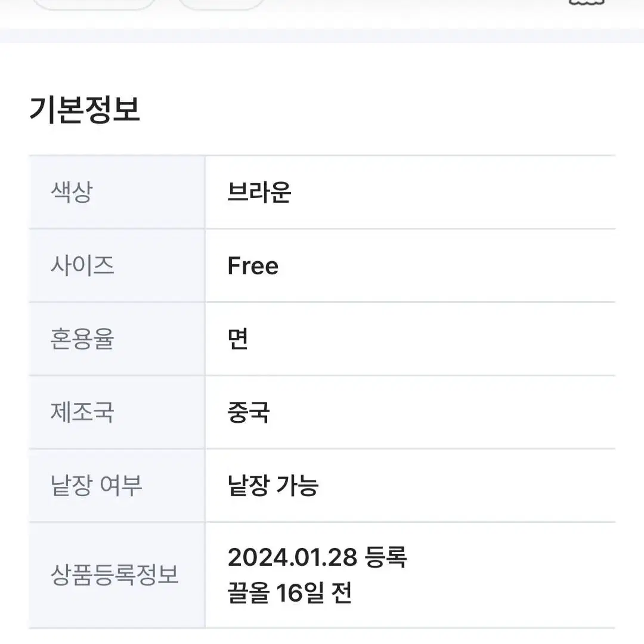Tap the 제조국 row label

coord(82,412)
